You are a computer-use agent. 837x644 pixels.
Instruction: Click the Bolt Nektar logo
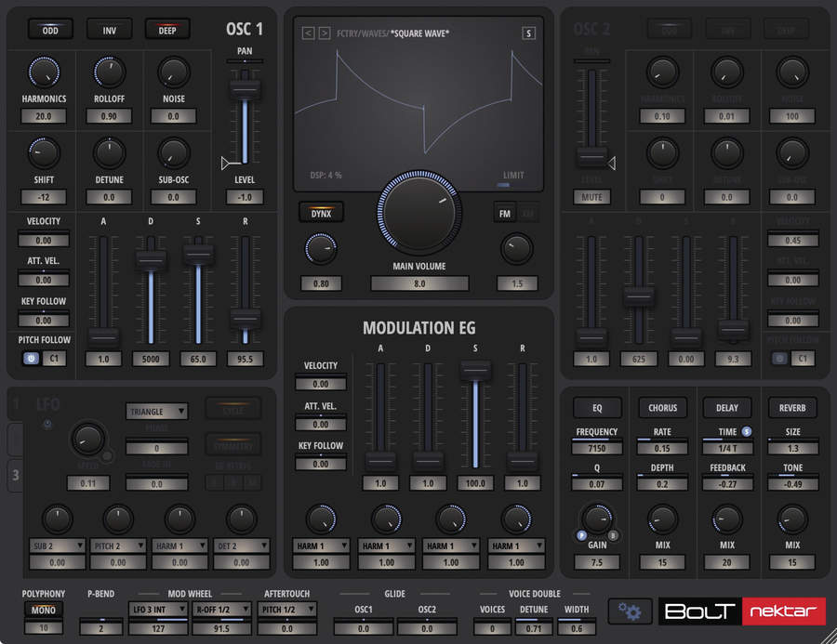pyautogui.click(x=741, y=611)
